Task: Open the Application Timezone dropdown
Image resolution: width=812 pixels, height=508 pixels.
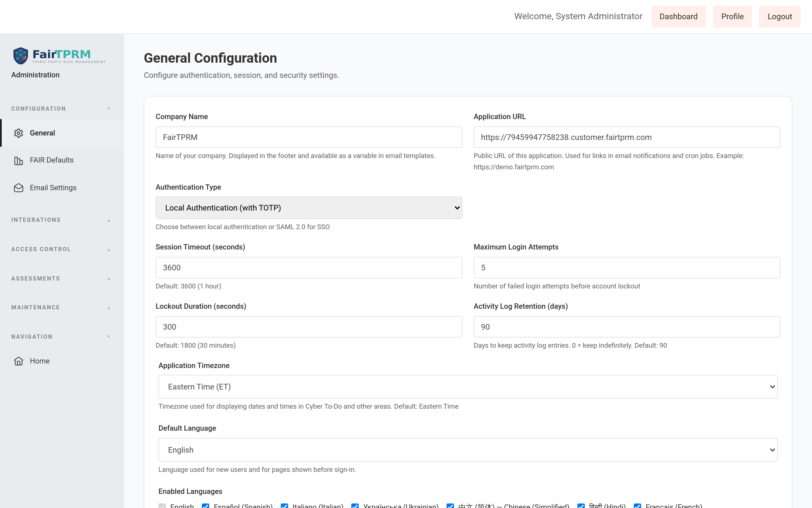Action: click(x=468, y=387)
